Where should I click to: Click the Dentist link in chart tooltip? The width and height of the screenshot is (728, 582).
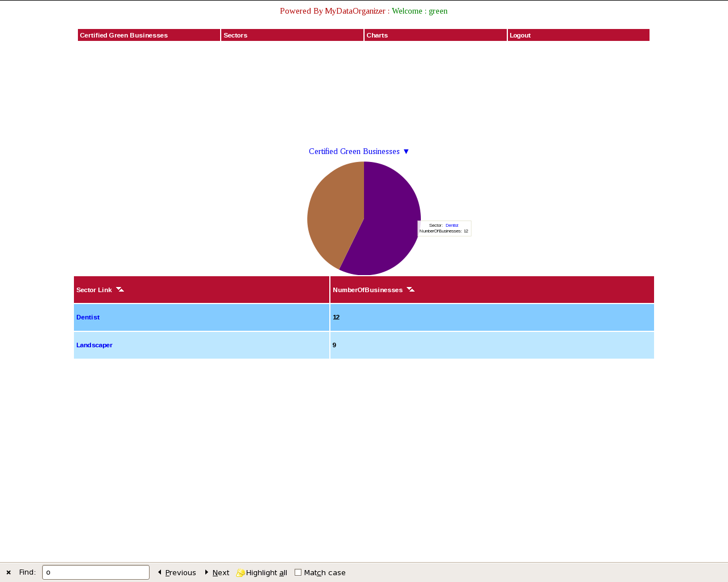[452, 226]
